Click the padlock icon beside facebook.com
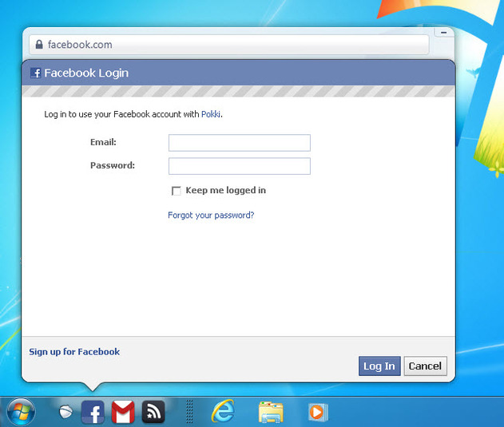The width and height of the screenshot is (504, 427). coord(38,45)
